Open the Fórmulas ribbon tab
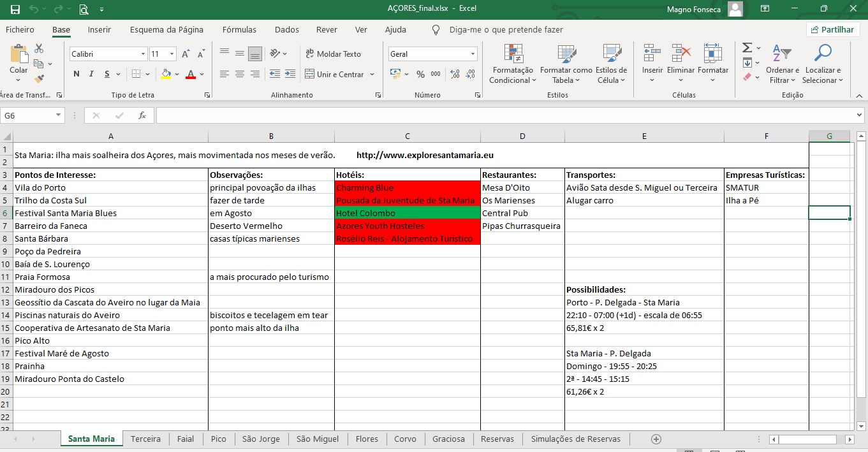Image resolution: width=868 pixels, height=452 pixels. 239,29
